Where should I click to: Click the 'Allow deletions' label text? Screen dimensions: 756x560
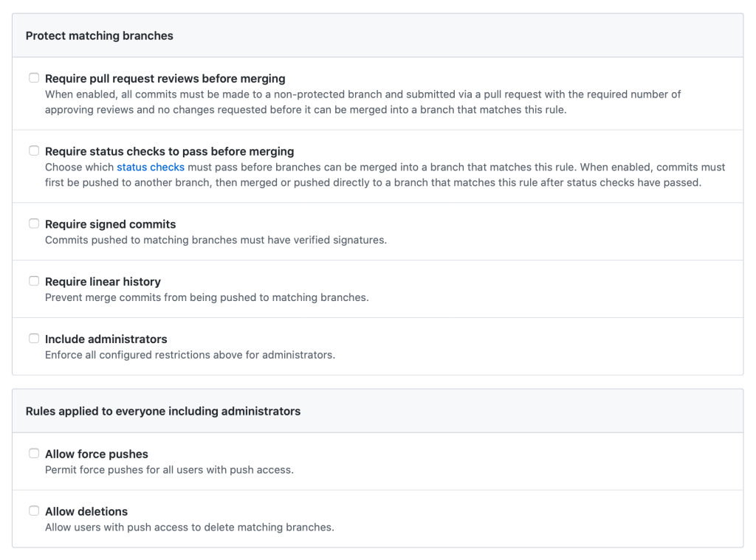point(86,512)
